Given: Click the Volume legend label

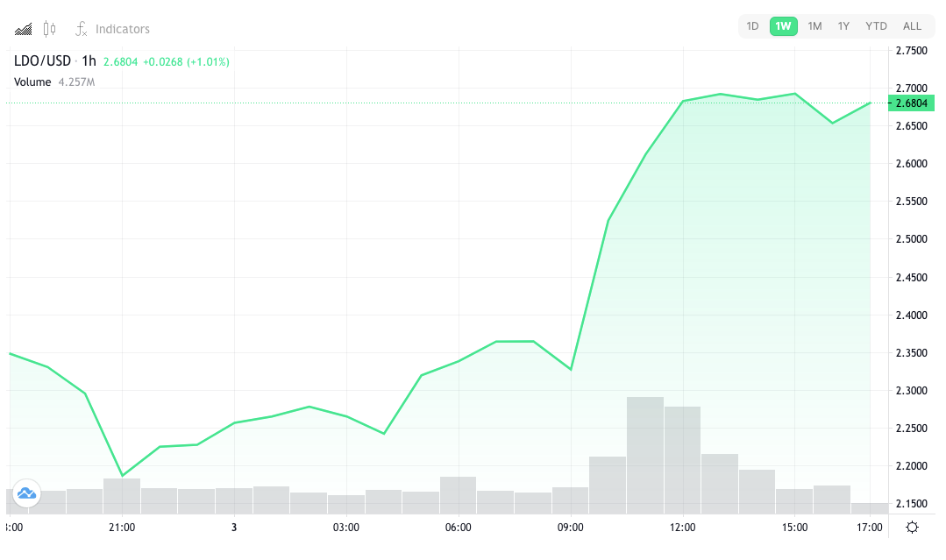Looking at the screenshot, I should (32, 82).
